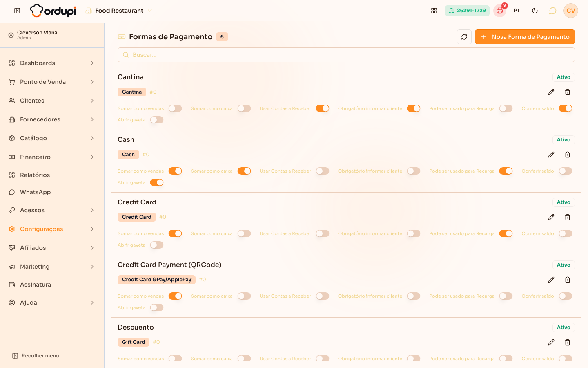Focus the Buscar search field
The width and height of the screenshot is (588, 368).
(346, 55)
